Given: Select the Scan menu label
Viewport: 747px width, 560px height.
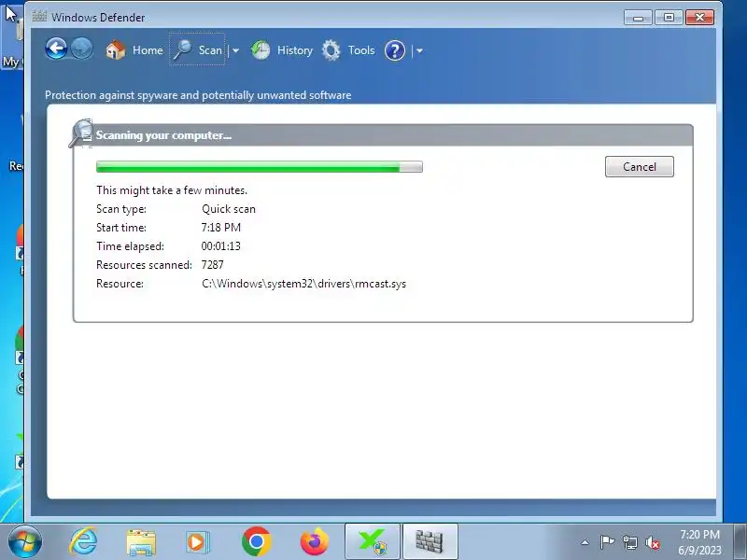Looking at the screenshot, I should (x=210, y=50).
